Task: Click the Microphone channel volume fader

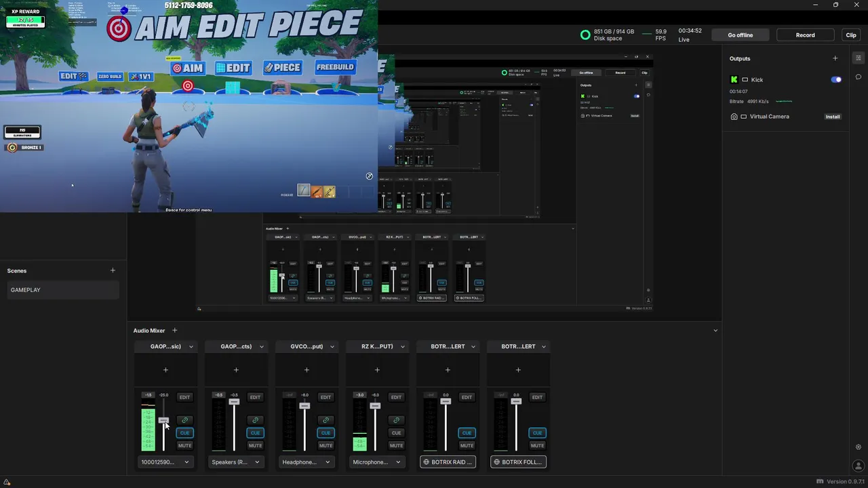Action: coord(375,405)
